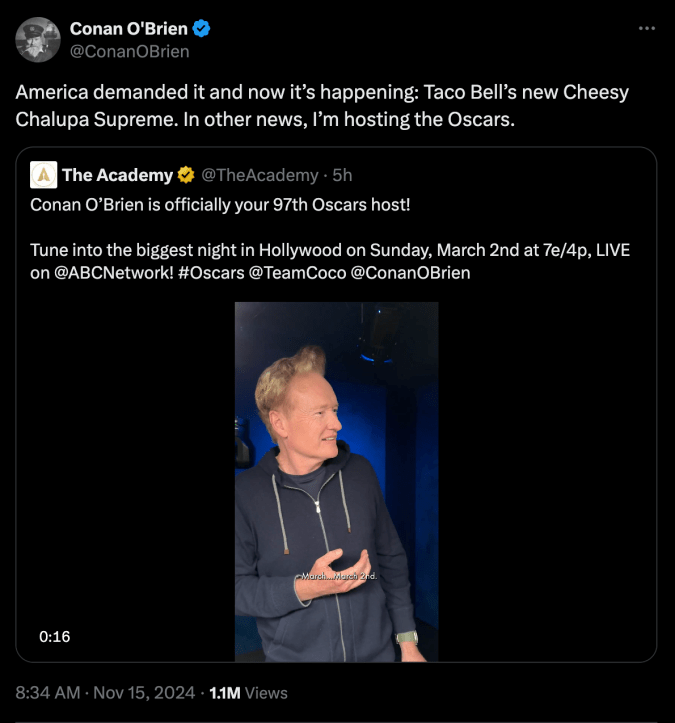
Task: Click The Academy's gold verified badge
Action: (186, 176)
